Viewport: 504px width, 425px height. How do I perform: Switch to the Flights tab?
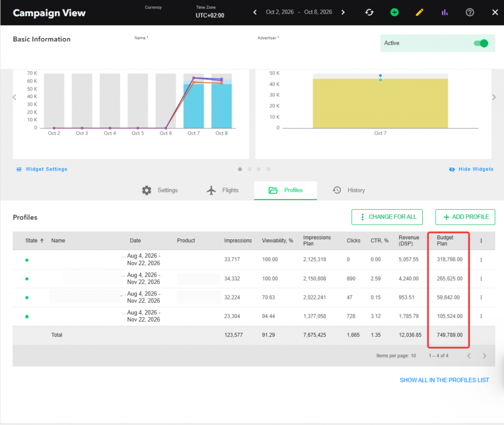222,191
